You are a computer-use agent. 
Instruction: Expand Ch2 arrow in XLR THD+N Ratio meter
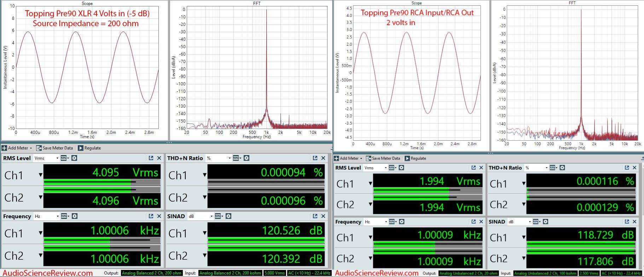coord(205,197)
